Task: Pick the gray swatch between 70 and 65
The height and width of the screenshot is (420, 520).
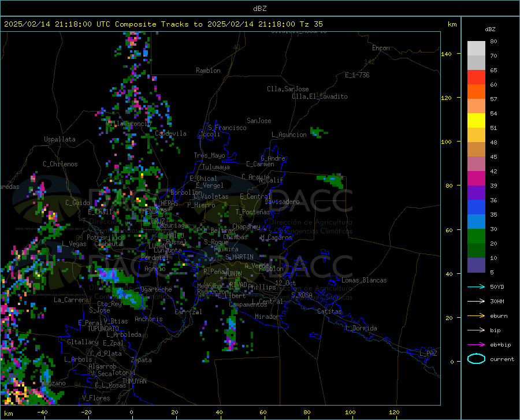Action: click(x=476, y=62)
